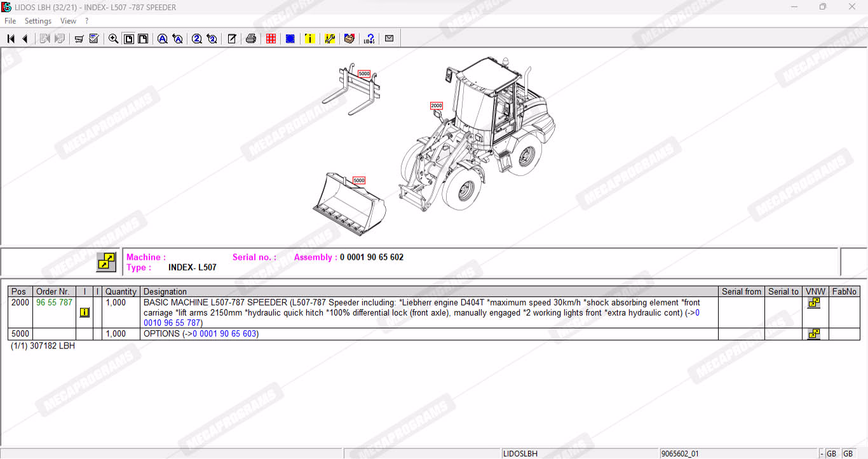The height and width of the screenshot is (459, 868).
Task: Click the circled 2 search icon
Action: (x=197, y=39)
